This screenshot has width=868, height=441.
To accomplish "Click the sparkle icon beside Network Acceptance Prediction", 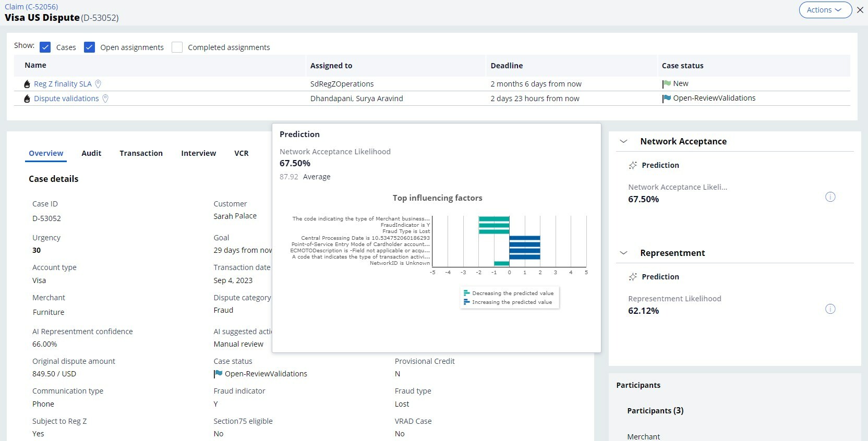I will click(x=633, y=165).
